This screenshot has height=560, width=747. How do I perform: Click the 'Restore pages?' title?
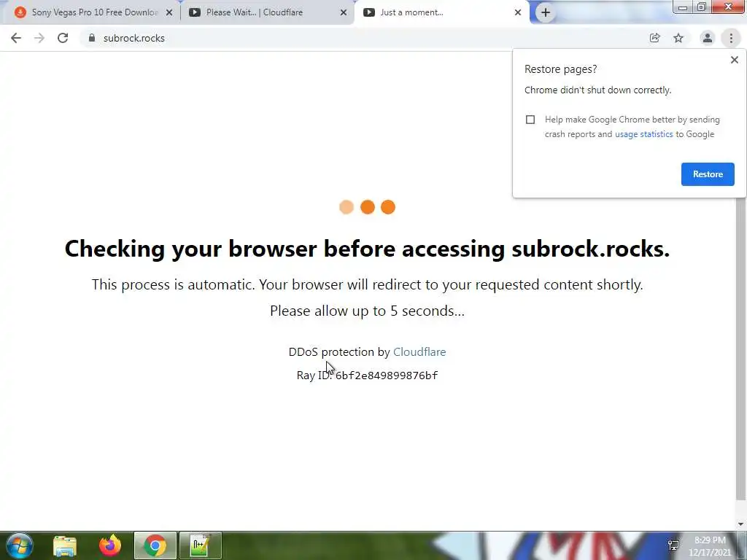(561, 69)
